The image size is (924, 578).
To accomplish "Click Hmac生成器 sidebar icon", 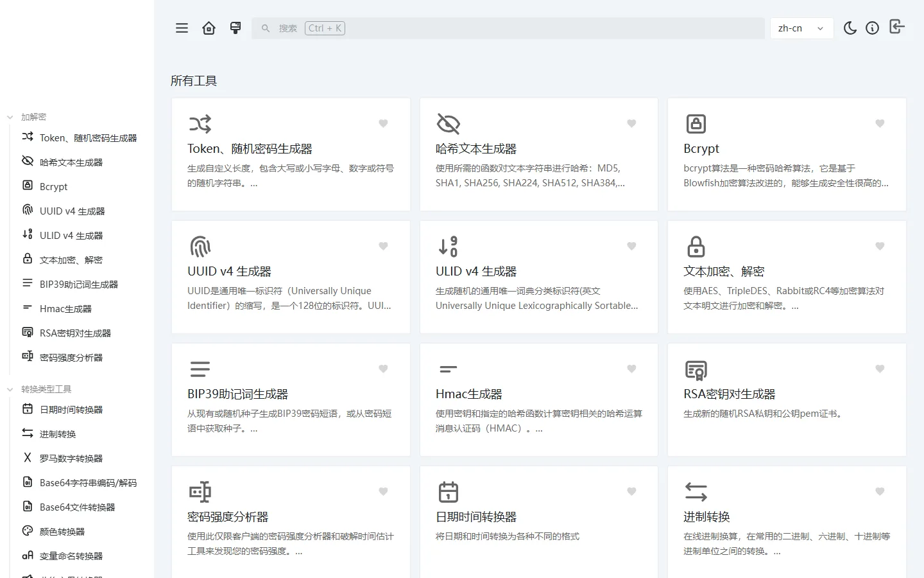I will tap(28, 308).
